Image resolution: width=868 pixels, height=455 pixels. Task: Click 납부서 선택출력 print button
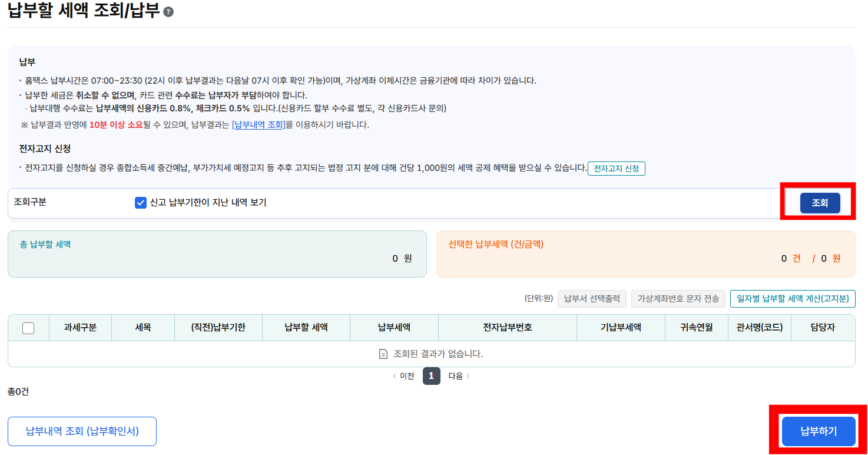592,299
